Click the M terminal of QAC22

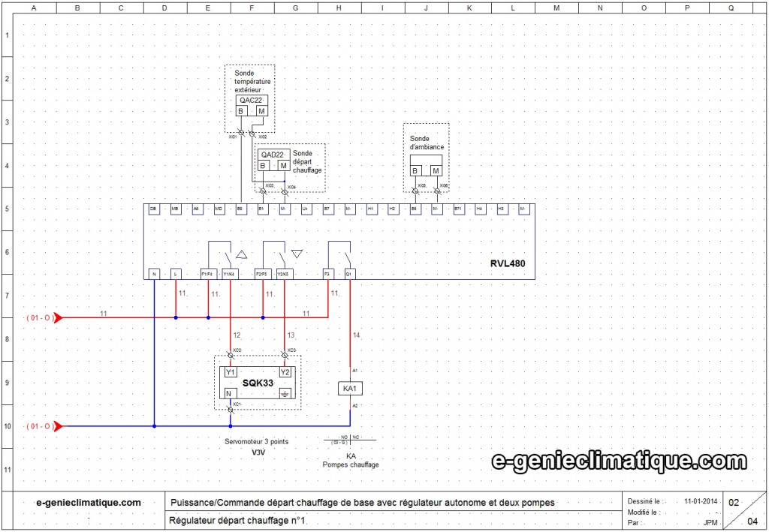[x=262, y=111]
